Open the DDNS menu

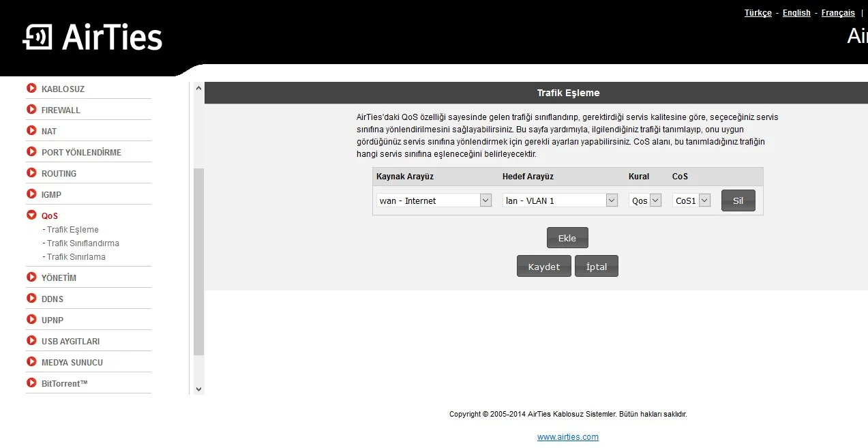(x=53, y=299)
